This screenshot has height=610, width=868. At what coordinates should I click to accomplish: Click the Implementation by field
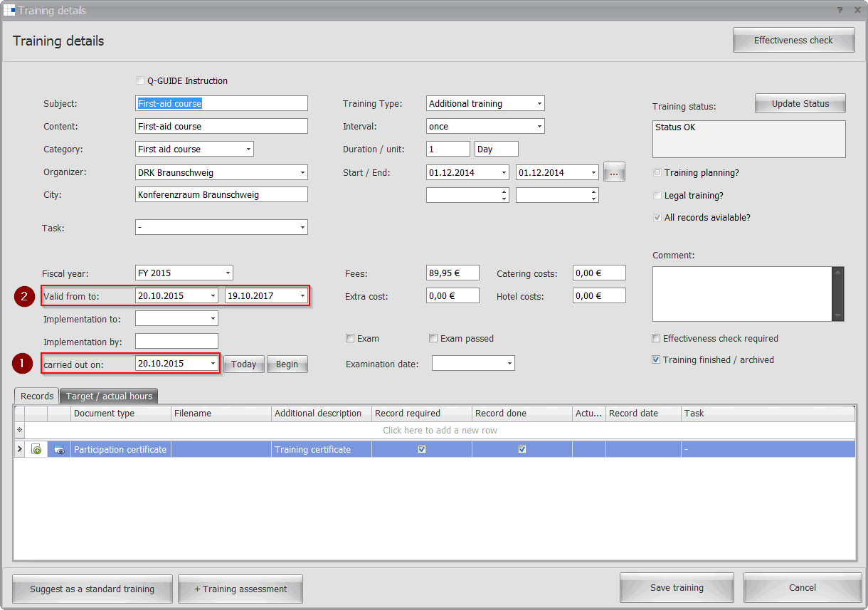coord(176,342)
